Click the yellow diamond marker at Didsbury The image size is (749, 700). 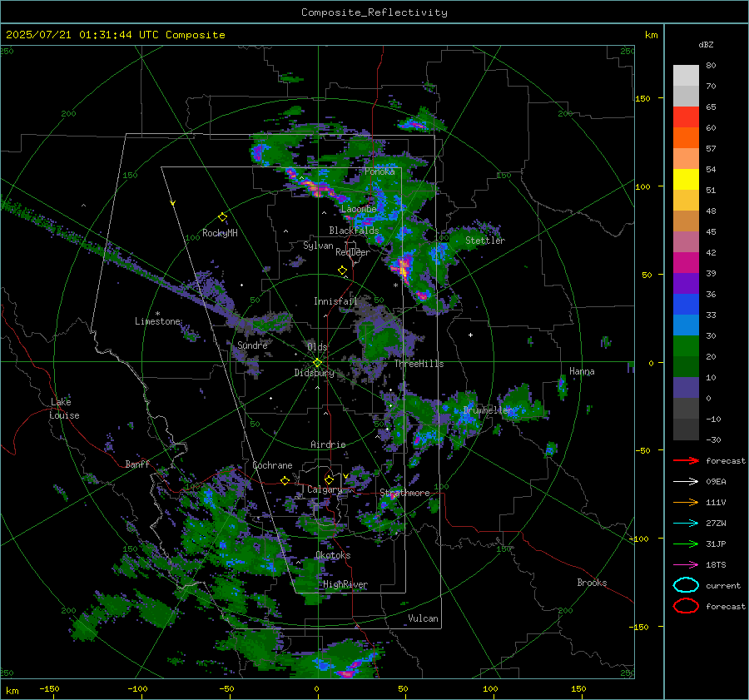(x=317, y=363)
